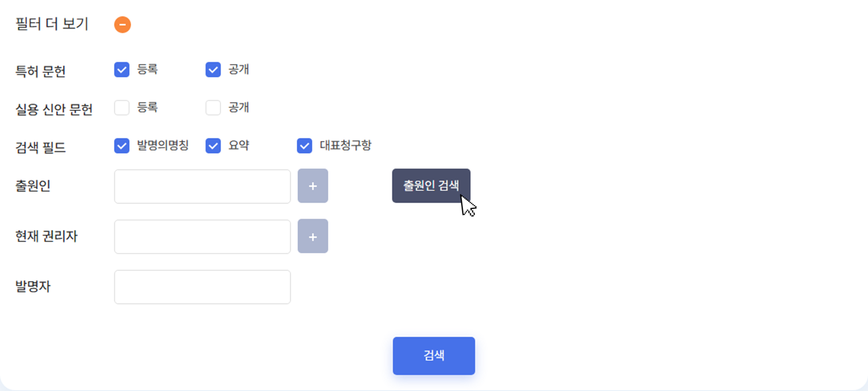Click the plus button beside 현재 권리자 field

[x=313, y=236]
